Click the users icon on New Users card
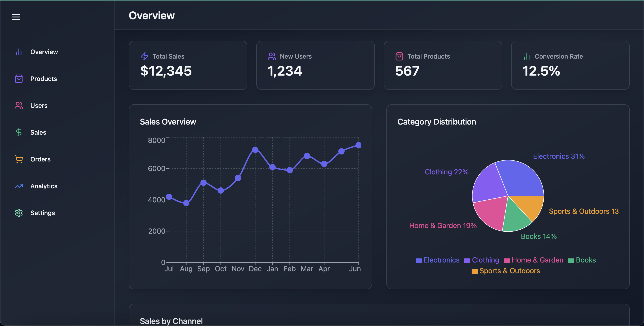The image size is (644, 326). (272, 56)
